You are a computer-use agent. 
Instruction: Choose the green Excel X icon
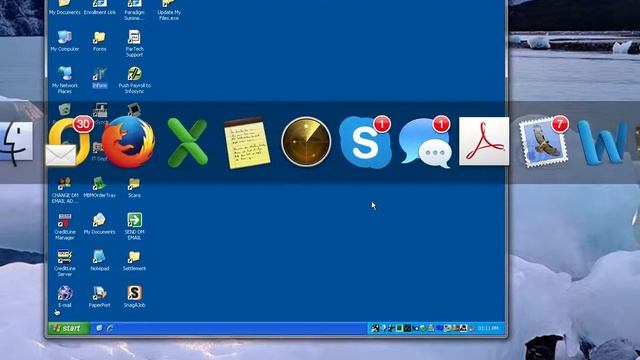(x=188, y=142)
